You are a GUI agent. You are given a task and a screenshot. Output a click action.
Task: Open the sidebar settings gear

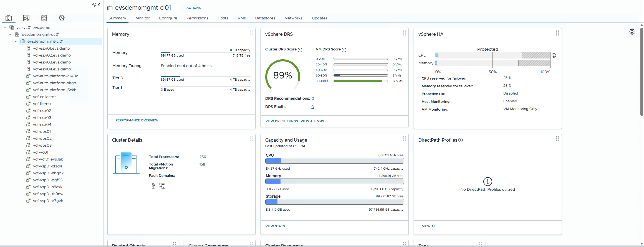point(94,5)
